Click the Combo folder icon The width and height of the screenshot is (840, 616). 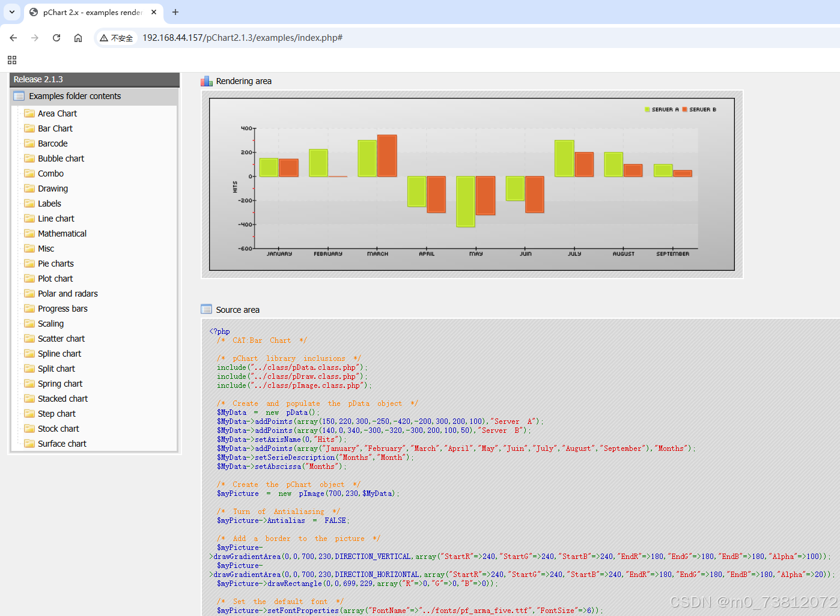pyautogui.click(x=29, y=174)
